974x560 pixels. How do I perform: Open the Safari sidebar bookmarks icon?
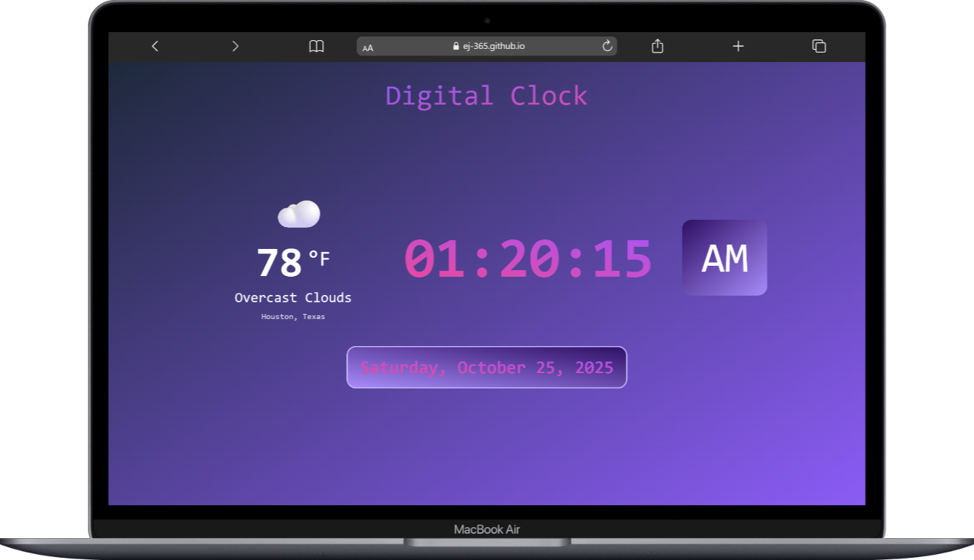click(316, 46)
